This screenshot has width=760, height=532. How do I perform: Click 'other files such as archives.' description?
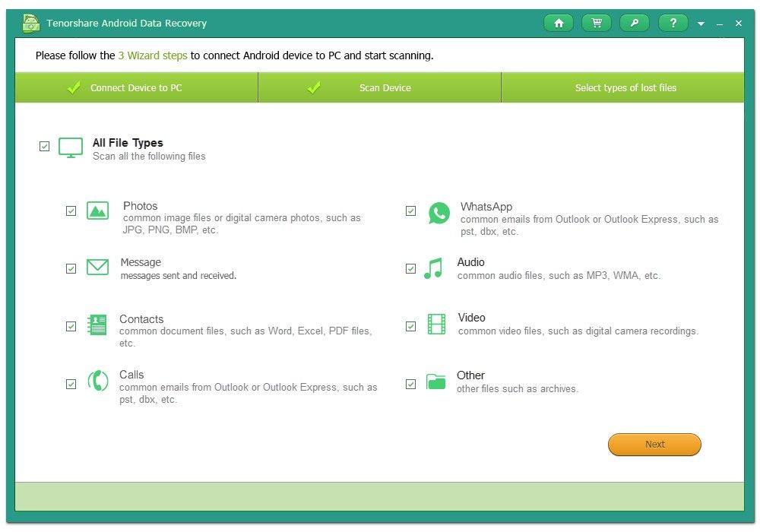517,388
